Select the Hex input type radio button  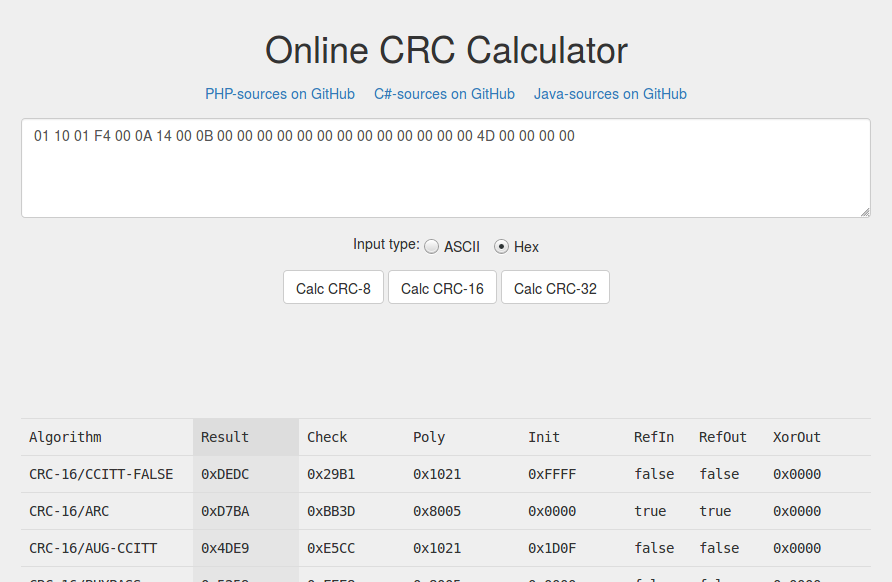pos(502,247)
